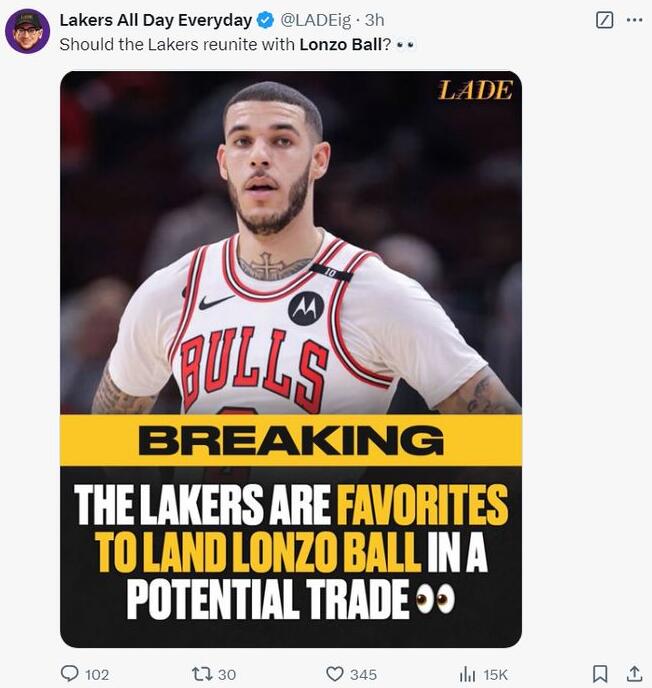Bookmark this Lakers post
The image size is (652, 688).
tap(600, 674)
